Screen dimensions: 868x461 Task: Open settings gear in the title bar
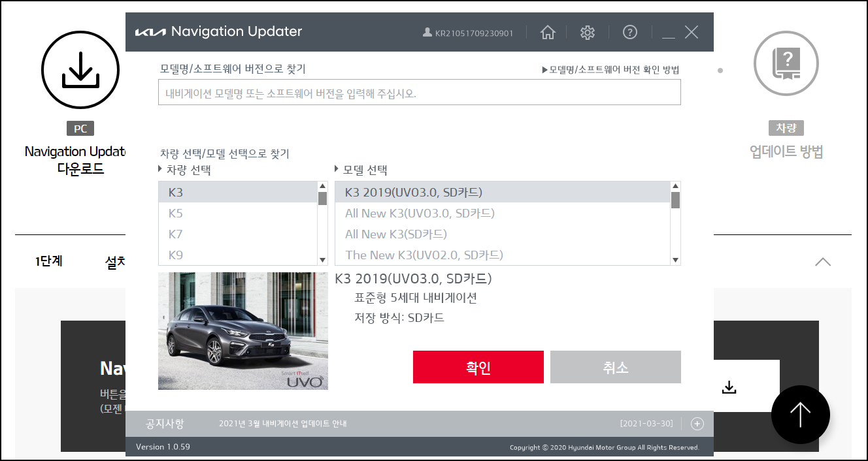click(x=588, y=32)
